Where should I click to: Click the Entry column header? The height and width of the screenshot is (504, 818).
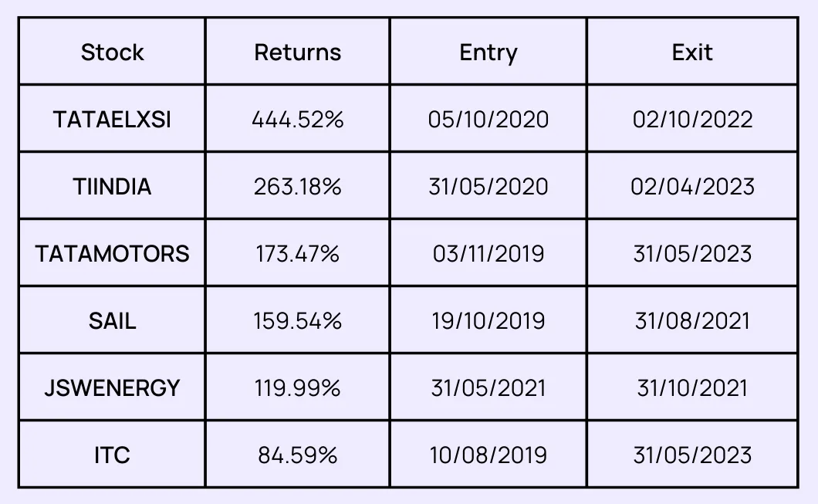[488, 52]
